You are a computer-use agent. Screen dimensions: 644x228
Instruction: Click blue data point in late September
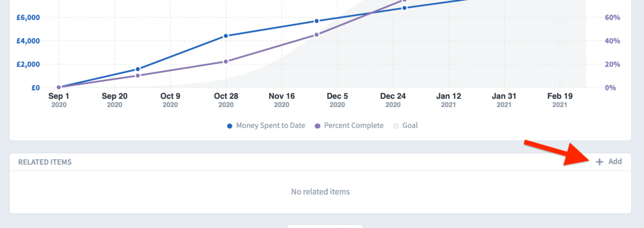(x=137, y=69)
